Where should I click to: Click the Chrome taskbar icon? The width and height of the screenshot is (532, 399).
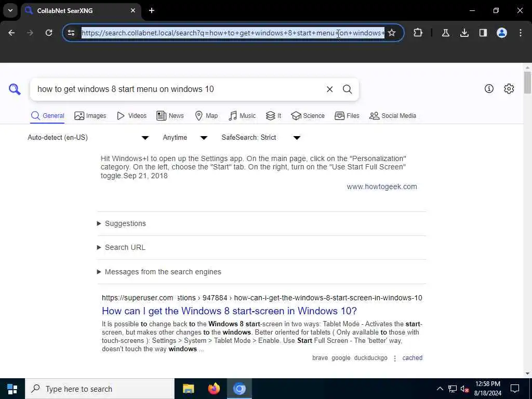239,389
